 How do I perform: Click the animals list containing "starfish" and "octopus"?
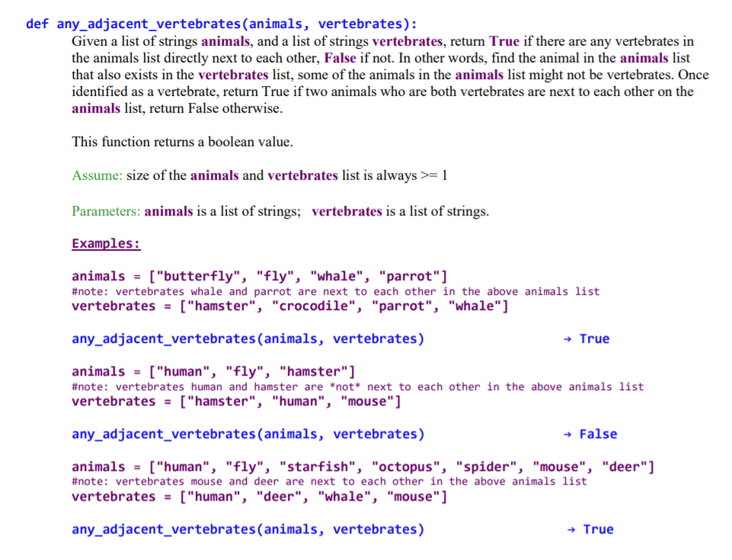tap(363, 466)
